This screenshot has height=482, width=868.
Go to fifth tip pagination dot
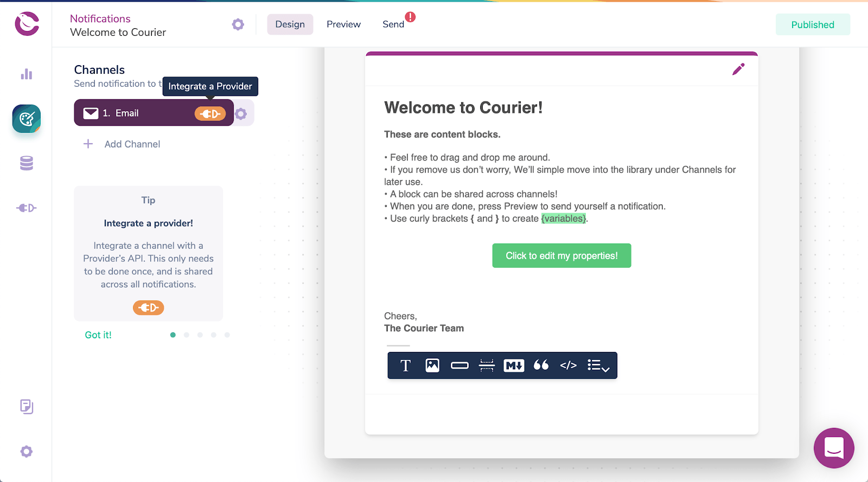click(227, 335)
